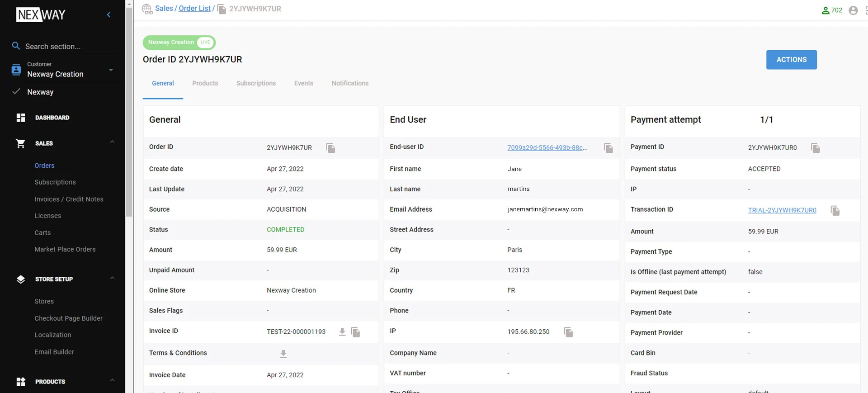Collapse the left sidebar with arrow

coord(108,15)
